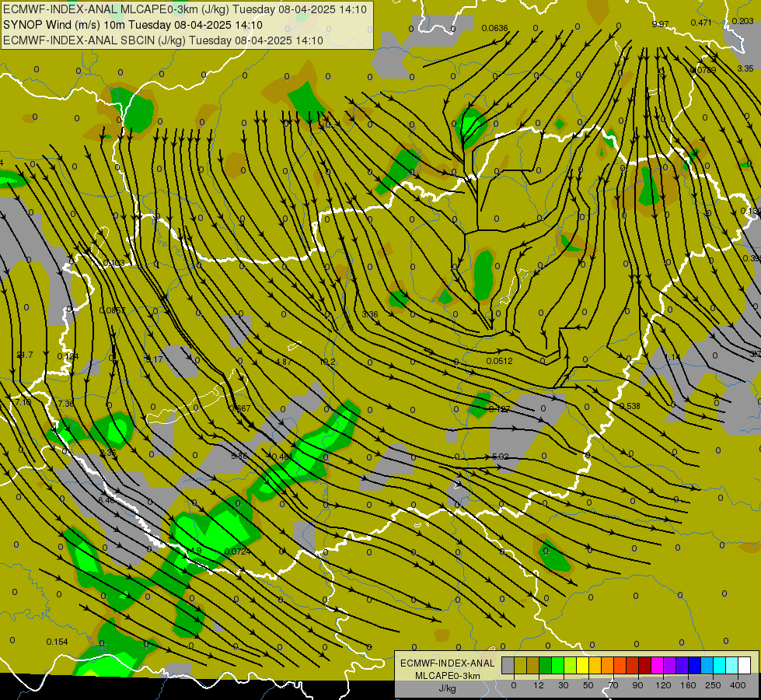Select the map value '0.0512'
The height and width of the screenshot is (700, 761).
[499, 361]
